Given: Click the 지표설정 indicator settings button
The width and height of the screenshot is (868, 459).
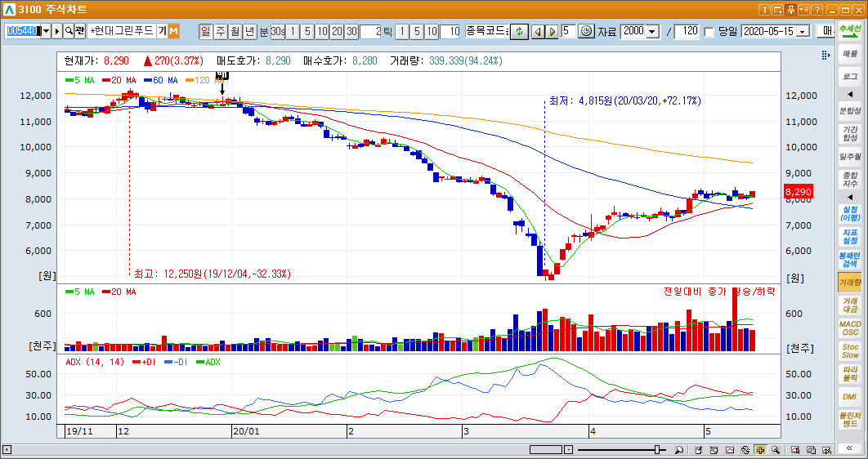Looking at the screenshot, I should 850,237.
